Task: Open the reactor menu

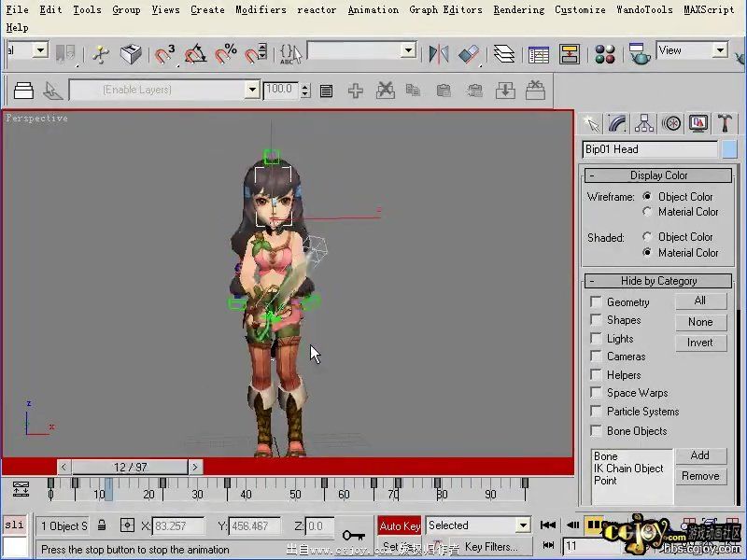Action: [317, 9]
